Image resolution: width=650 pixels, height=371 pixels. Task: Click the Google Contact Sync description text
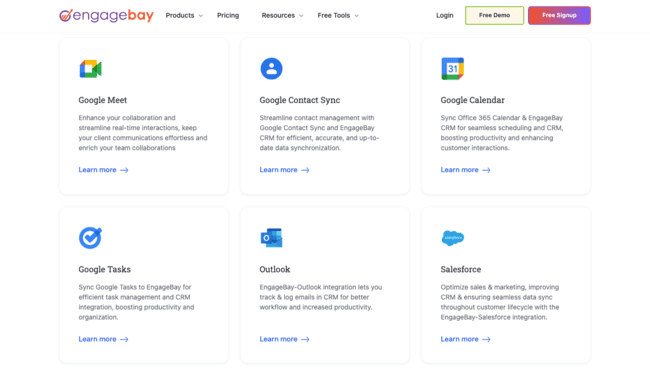(x=319, y=133)
